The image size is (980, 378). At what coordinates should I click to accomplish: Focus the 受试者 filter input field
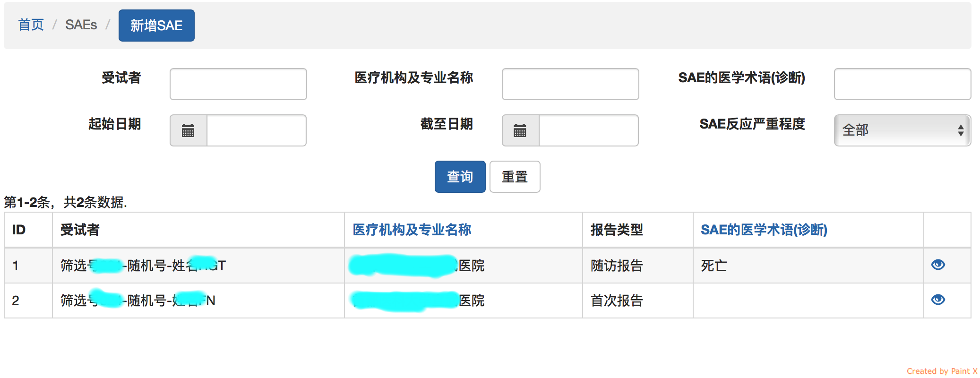point(238,84)
